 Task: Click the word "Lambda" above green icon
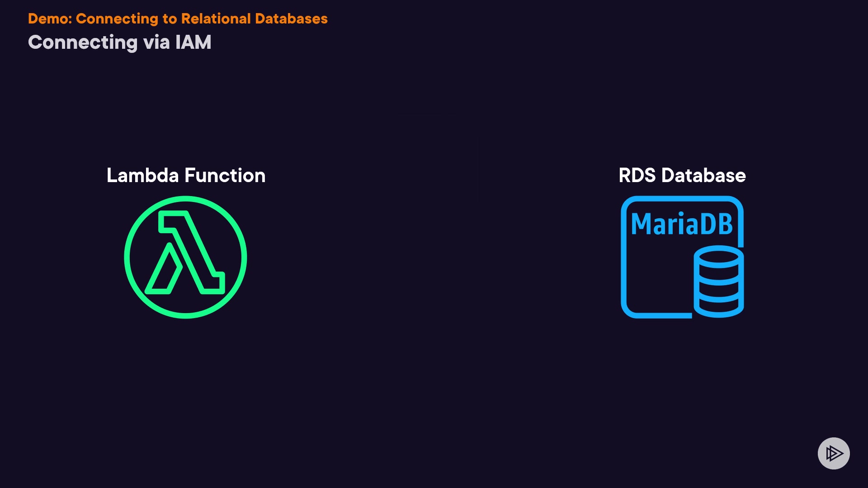(142, 175)
